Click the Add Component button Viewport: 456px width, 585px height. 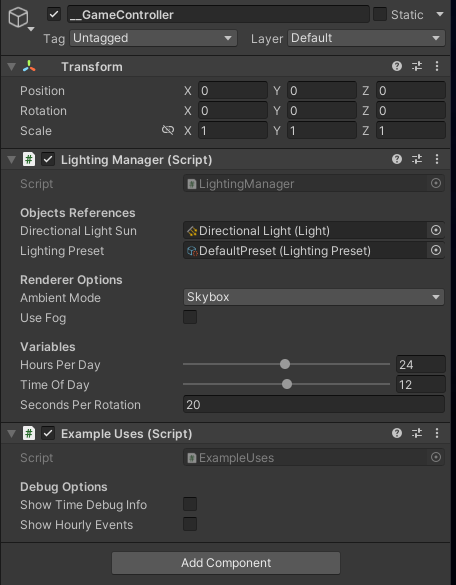click(226, 563)
